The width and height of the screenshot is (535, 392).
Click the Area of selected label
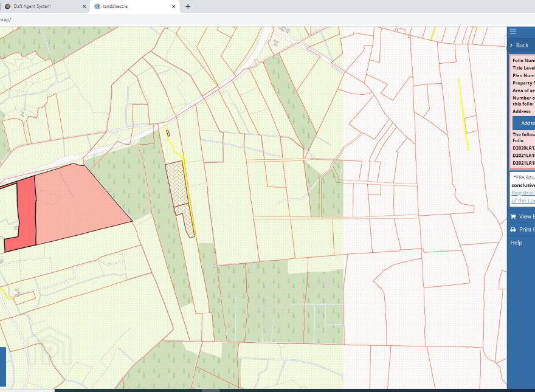click(x=523, y=91)
